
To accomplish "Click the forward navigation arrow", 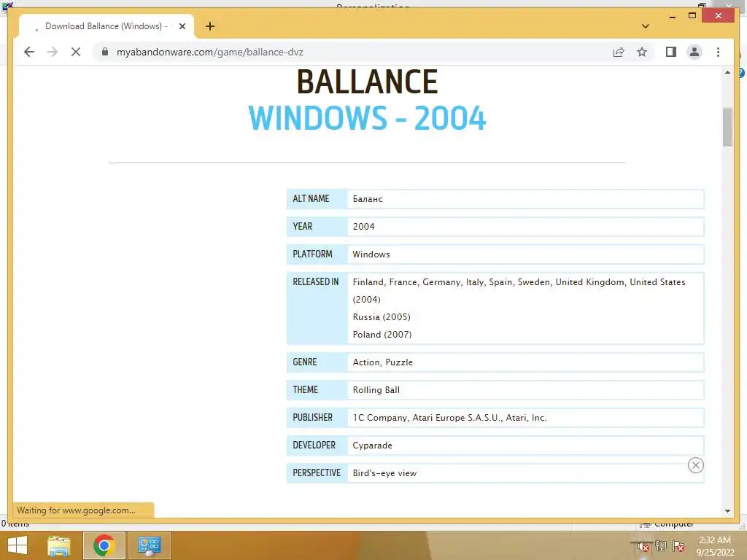I will [53, 52].
